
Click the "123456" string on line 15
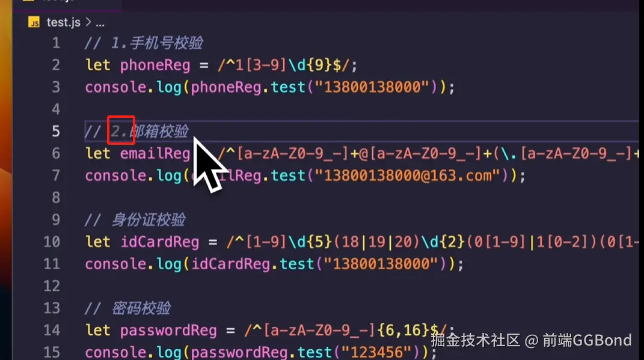click(x=377, y=352)
